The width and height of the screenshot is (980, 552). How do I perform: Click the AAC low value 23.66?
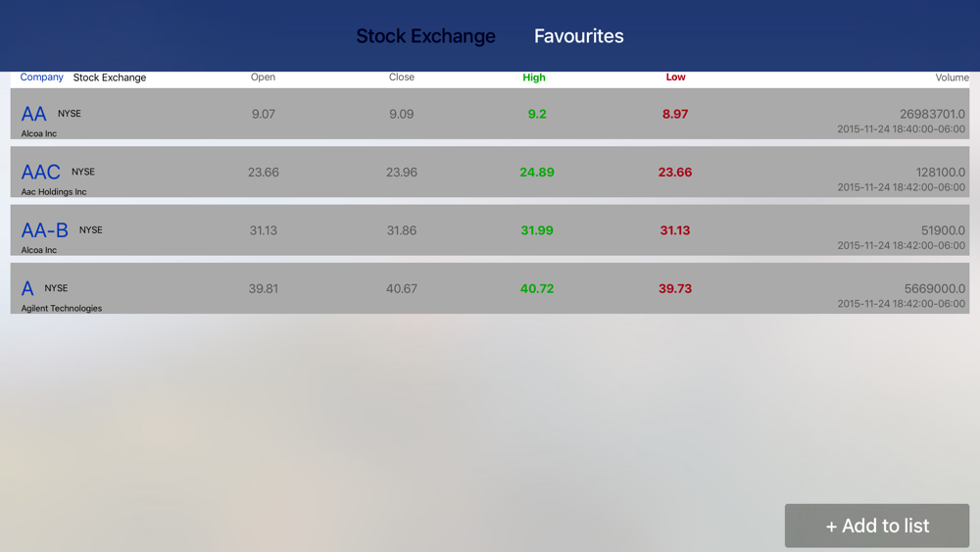click(675, 172)
